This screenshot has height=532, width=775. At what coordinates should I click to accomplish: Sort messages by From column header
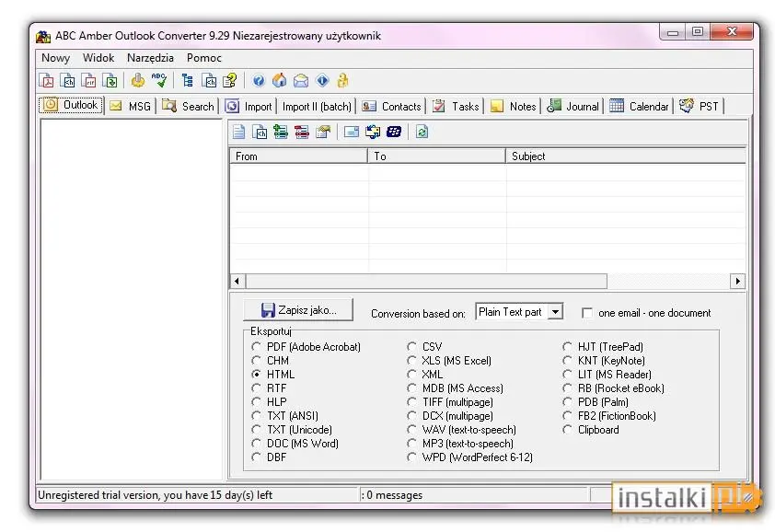(298, 156)
